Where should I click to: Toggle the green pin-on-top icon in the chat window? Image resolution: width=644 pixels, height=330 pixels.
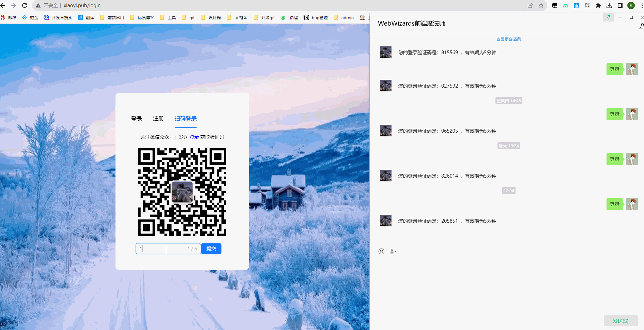tap(609, 17)
